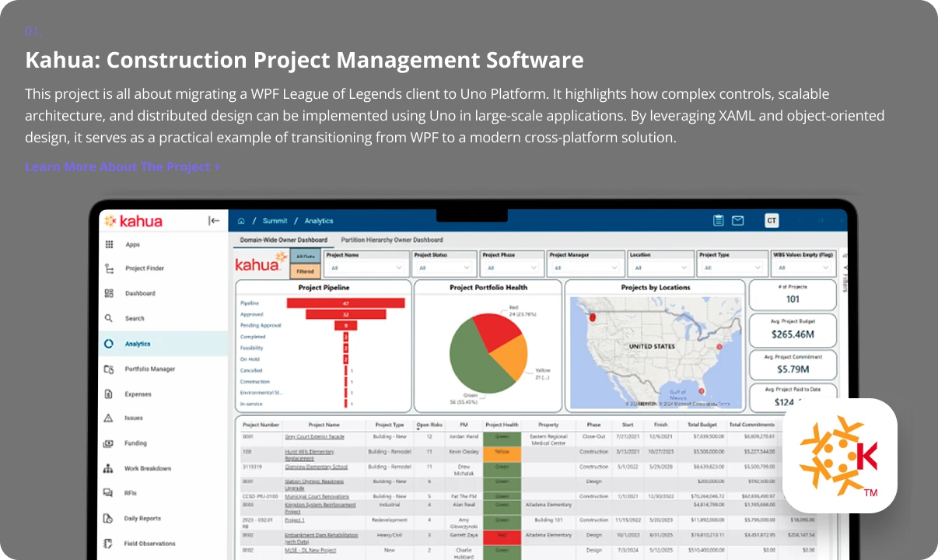Image resolution: width=938 pixels, height=560 pixels.
Task: Click the CT user avatar
Action: pyautogui.click(x=772, y=221)
